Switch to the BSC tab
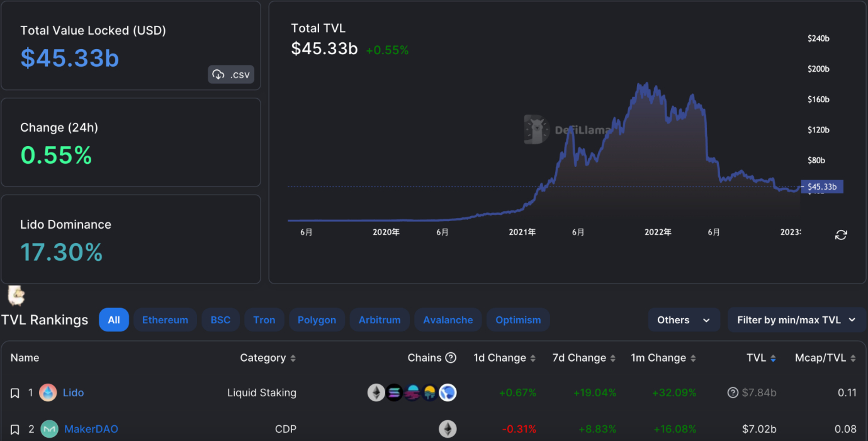 pos(220,320)
